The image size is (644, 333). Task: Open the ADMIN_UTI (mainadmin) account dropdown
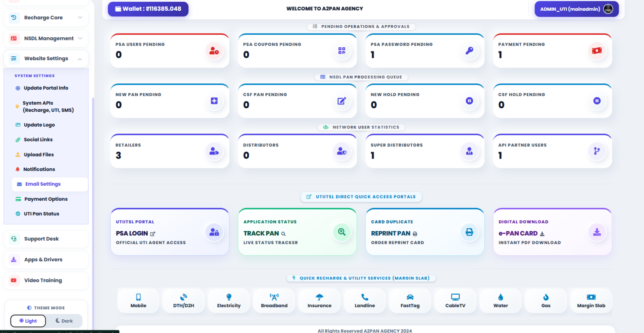577,9
